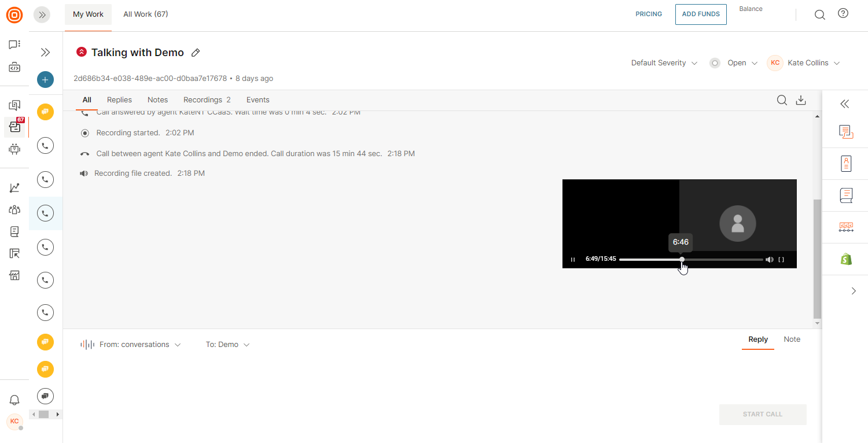The width and height of the screenshot is (868, 443).
Task: Open the checklist workflow icon in right sidebar
Action: point(846,227)
